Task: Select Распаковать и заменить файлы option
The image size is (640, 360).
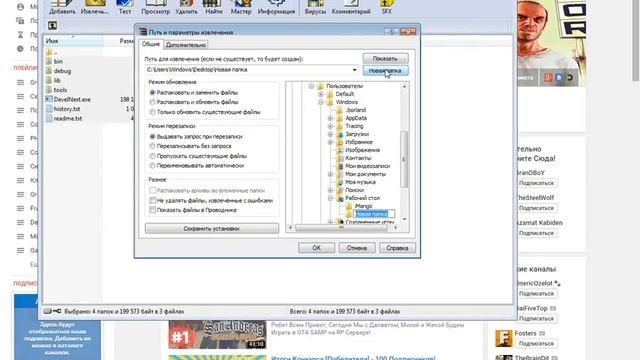Action: [x=153, y=93]
